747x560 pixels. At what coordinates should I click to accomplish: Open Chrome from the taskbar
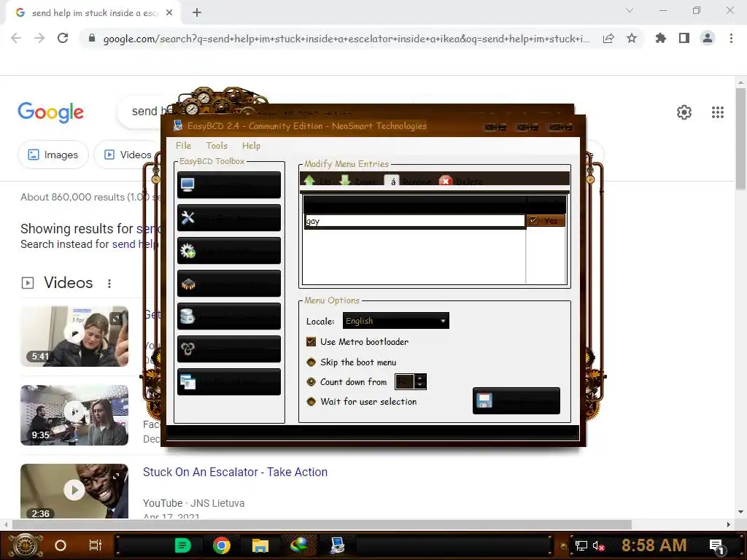click(222, 545)
